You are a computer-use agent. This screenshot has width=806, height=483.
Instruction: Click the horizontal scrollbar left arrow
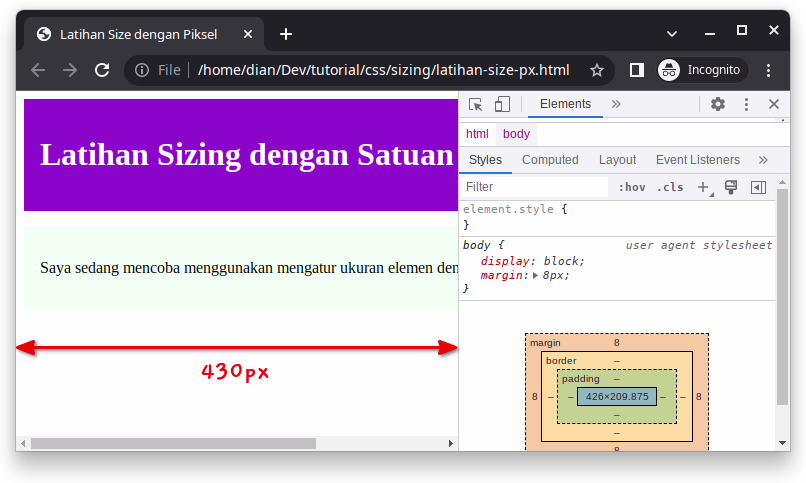[23, 443]
